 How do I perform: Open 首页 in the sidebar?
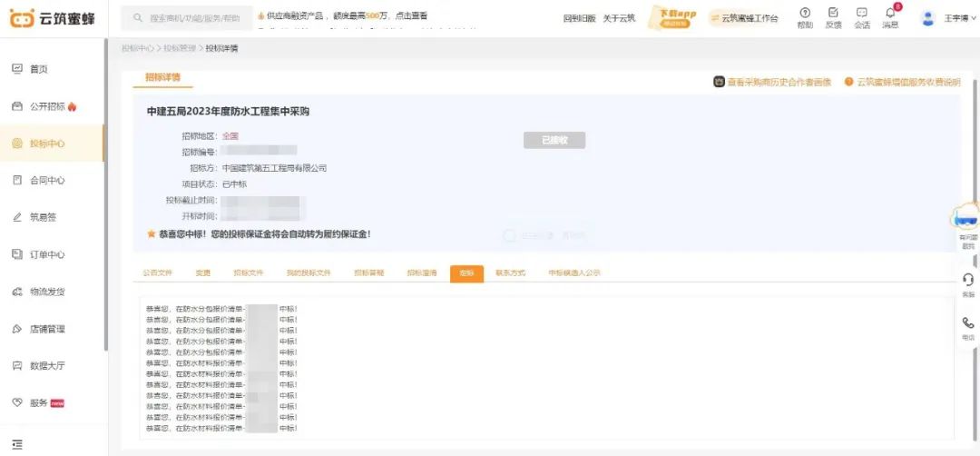(39, 69)
